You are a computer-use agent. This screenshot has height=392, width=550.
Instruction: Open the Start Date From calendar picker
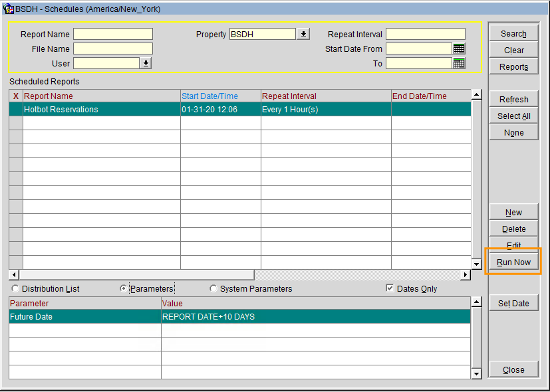pyautogui.click(x=459, y=49)
